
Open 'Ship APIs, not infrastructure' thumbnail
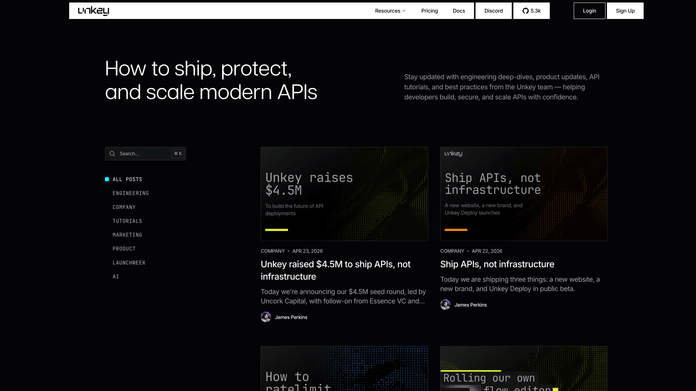pyautogui.click(x=524, y=194)
